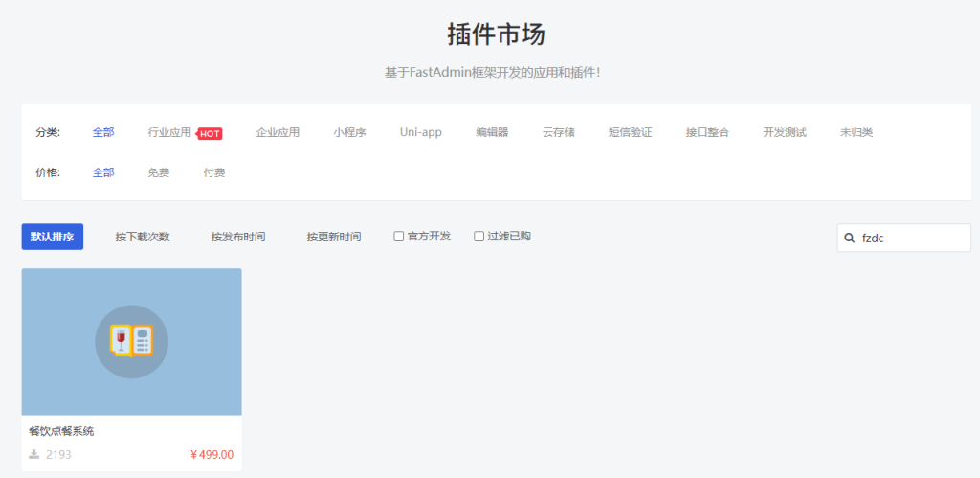Screen dimensions: 980x478
Task: Show only 免费 priced plugins
Action: (158, 172)
